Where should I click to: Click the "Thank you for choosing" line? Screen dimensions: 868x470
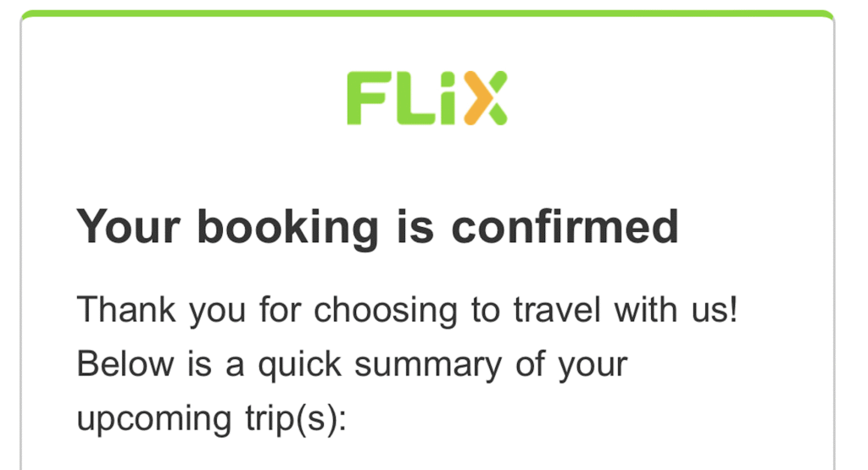click(x=408, y=310)
